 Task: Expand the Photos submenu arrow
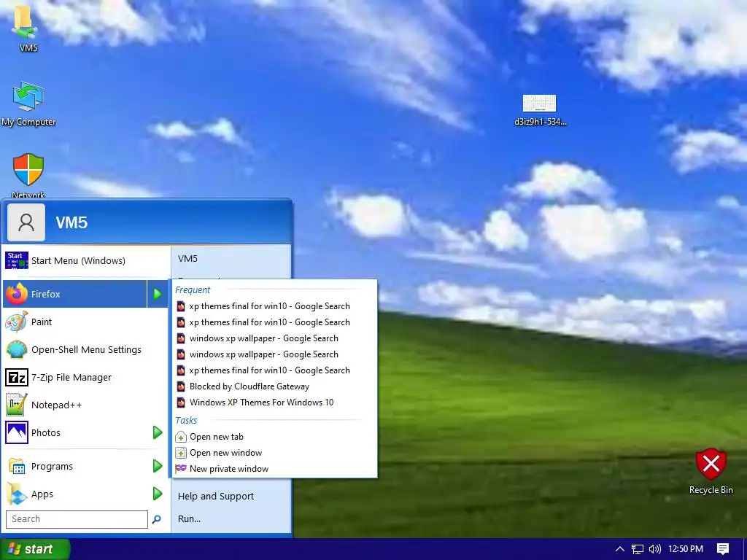point(158,432)
